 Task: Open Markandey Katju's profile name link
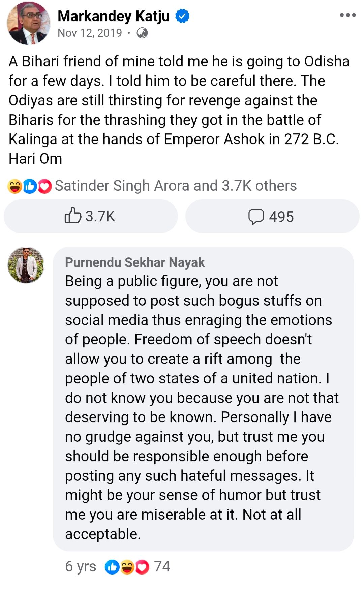pos(114,16)
